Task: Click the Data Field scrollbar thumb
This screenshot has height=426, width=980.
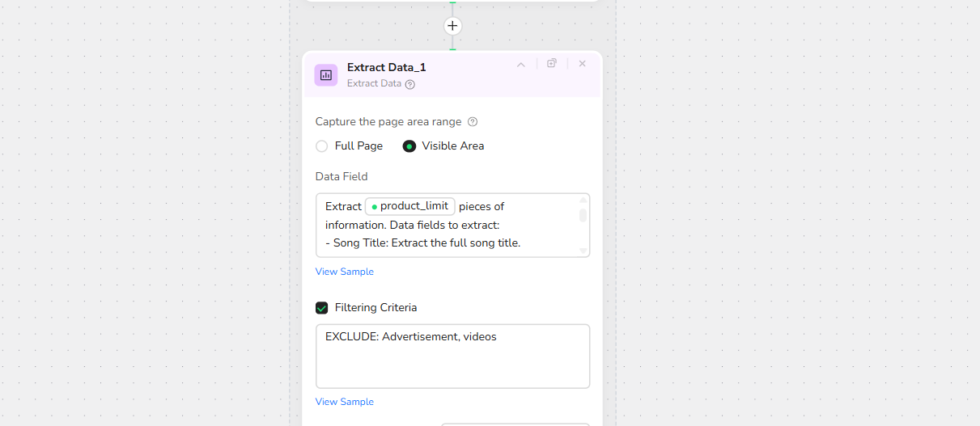Action: [x=583, y=215]
